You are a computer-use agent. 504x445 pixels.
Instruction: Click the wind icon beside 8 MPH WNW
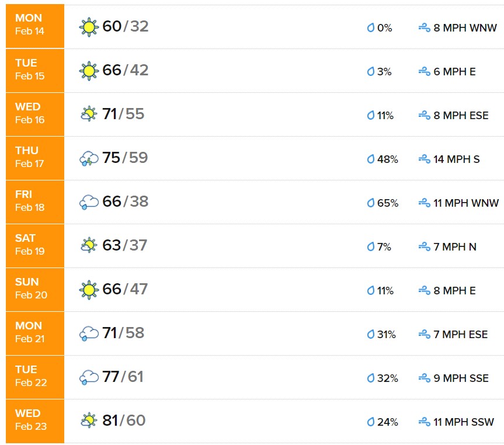(425, 27)
